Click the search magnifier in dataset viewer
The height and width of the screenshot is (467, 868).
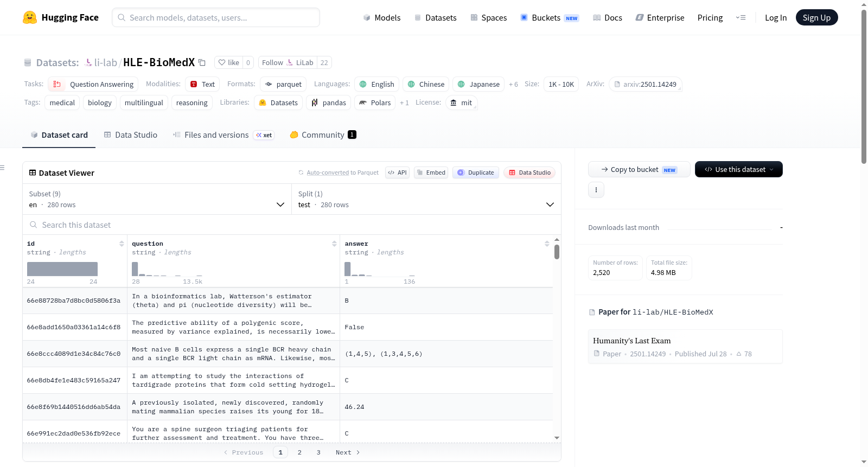pos(34,225)
